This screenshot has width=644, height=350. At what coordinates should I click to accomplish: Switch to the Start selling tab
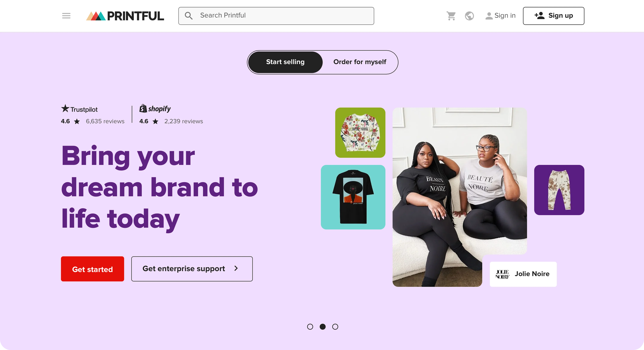tap(285, 62)
